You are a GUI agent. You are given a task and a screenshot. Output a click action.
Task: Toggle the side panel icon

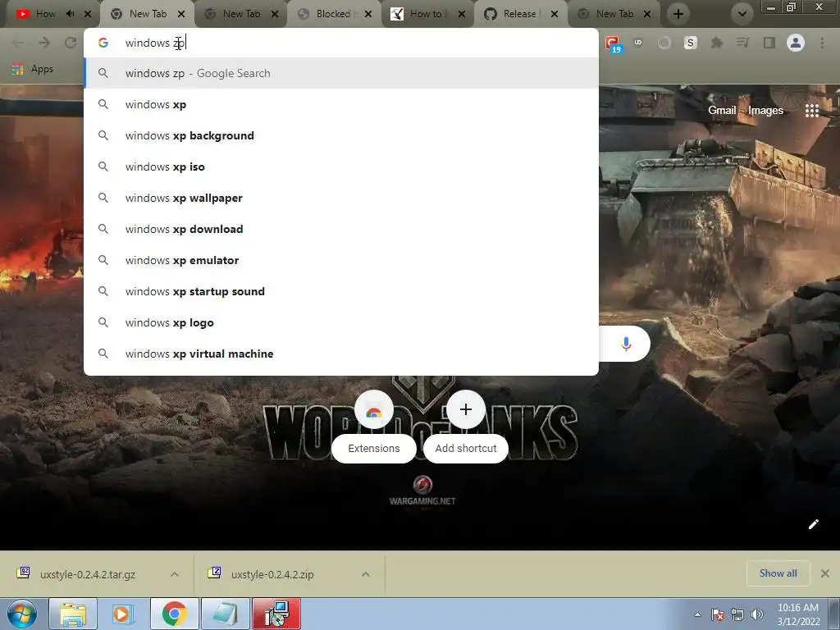(x=769, y=43)
